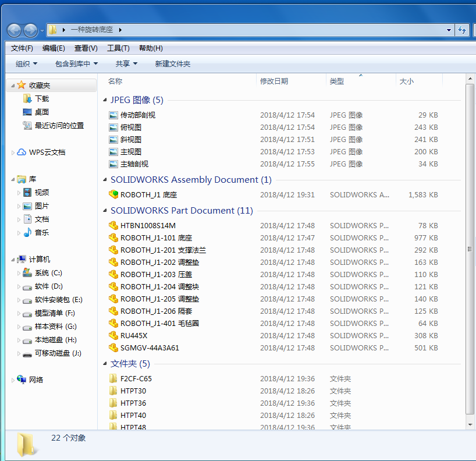Open the 编辑(E) menu
The height and width of the screenshot is (461, 476).
pyautogui.click(x=54, y=48)
